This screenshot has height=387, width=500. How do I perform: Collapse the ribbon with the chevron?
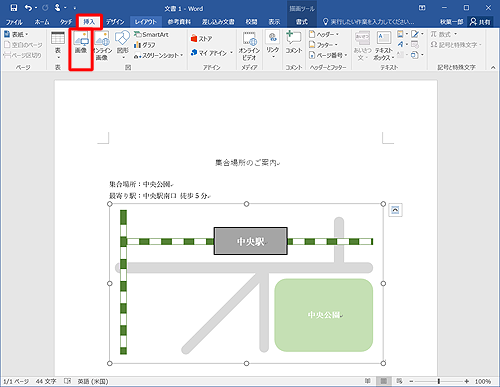tap(493, 67)
